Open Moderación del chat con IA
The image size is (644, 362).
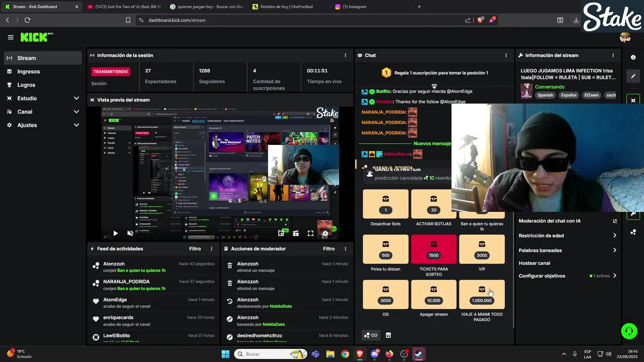568,221
